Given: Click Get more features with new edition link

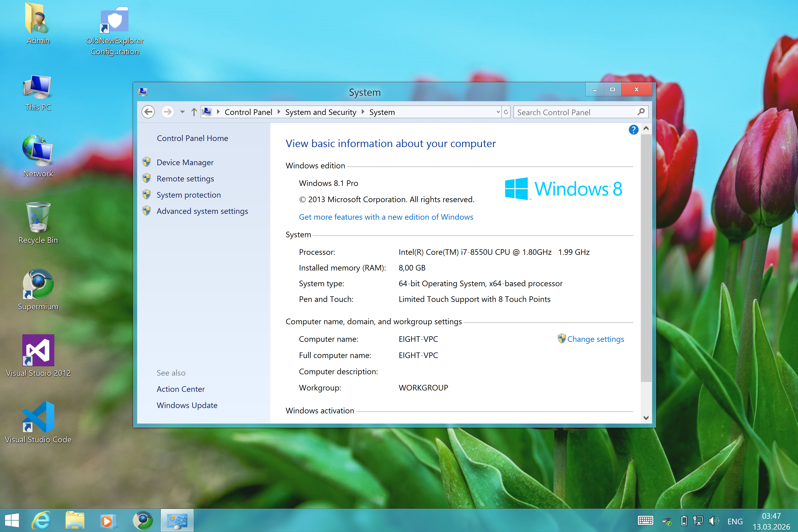Looking at the screenshot, I should [386, 217].
